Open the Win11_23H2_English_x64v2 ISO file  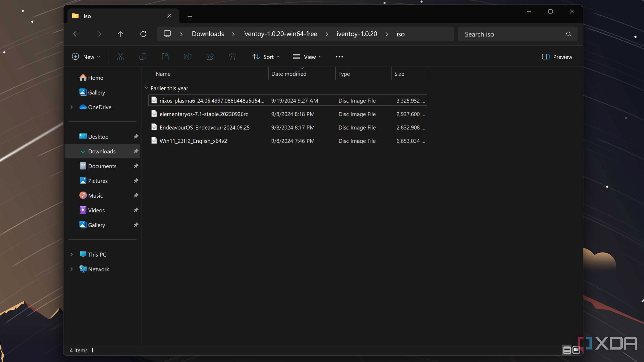point(193,140)
